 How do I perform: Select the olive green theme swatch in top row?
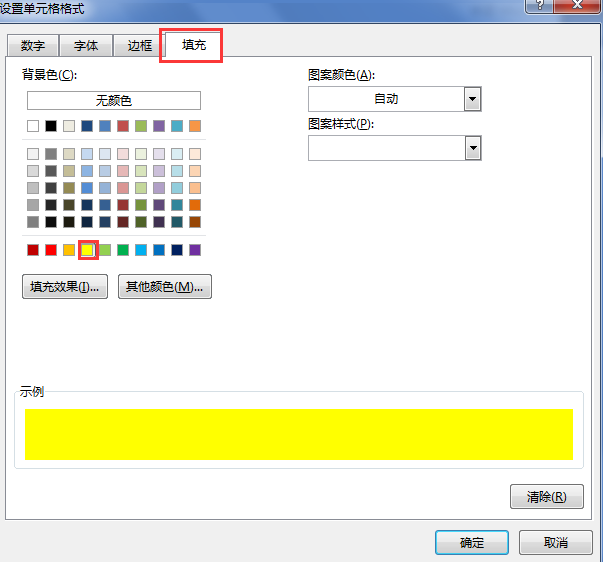tap(141, 126)
